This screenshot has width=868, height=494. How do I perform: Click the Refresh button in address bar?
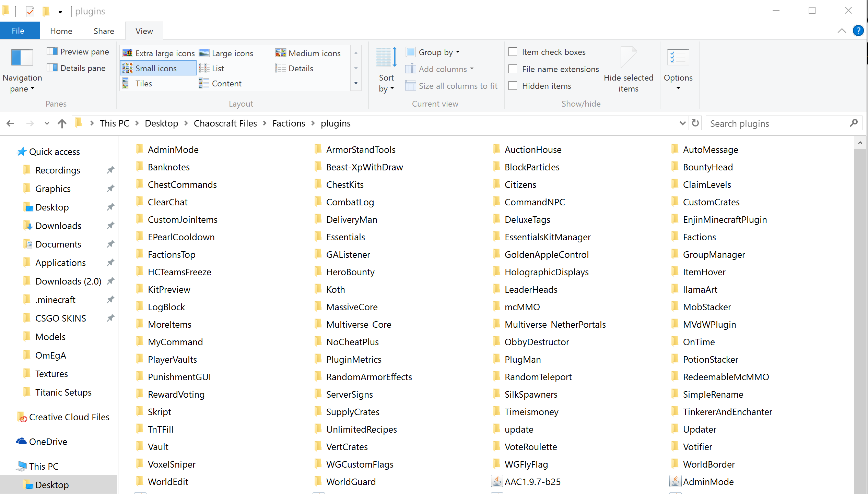click(x=695, y=123)
